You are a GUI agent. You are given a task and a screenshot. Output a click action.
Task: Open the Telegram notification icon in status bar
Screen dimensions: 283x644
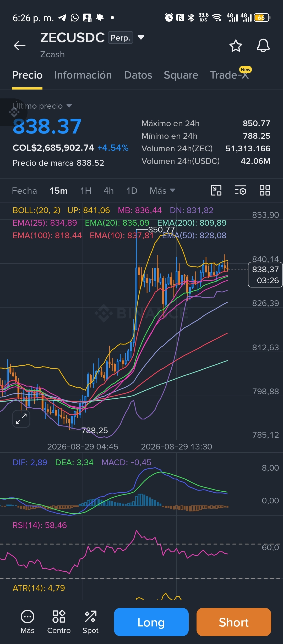(62, 18)
